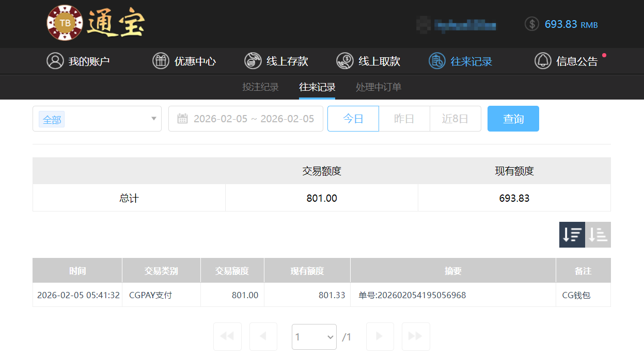Screen dimensions: 644x358
Task: Click the 查询 search button
Action: click(513, 119)
